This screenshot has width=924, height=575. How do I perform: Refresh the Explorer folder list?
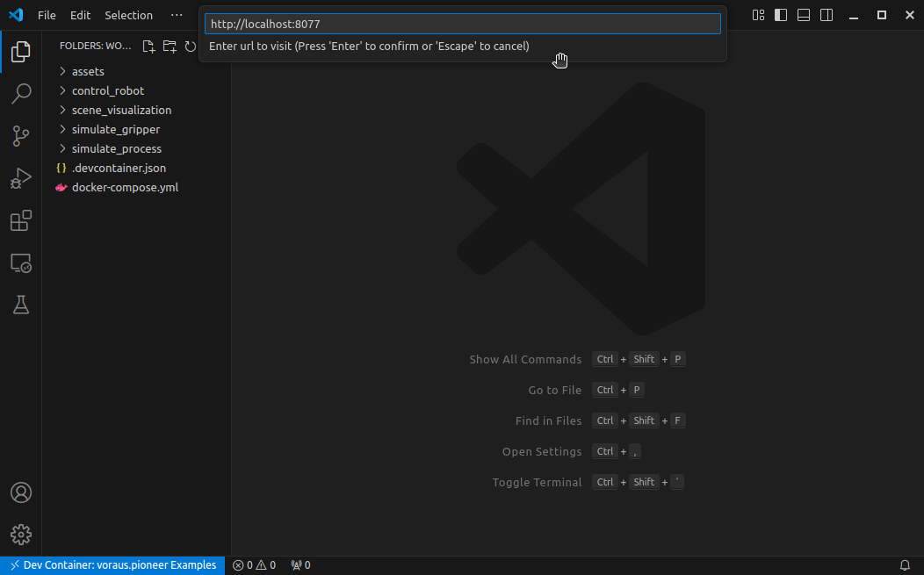(x=190, y=47)
